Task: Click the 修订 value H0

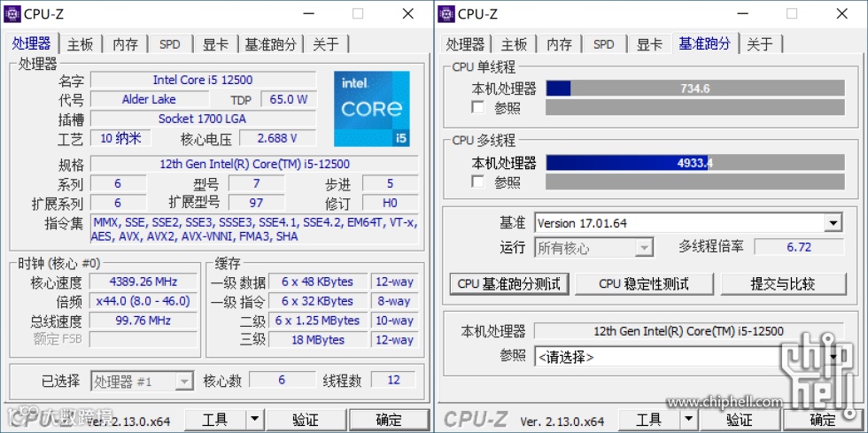Action: (391, 203)
